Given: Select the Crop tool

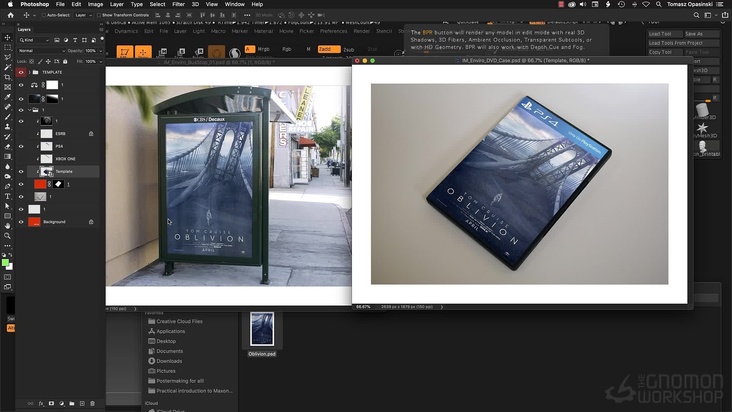Looking at the screenshot, I should [7, 77].
